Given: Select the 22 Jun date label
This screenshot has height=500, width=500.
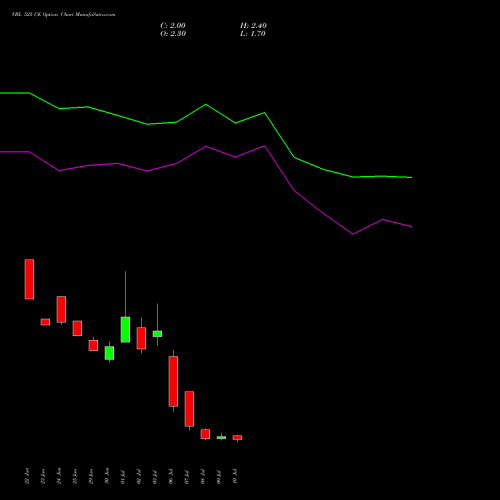Looking at the screenshot, I should click(27, 476).
